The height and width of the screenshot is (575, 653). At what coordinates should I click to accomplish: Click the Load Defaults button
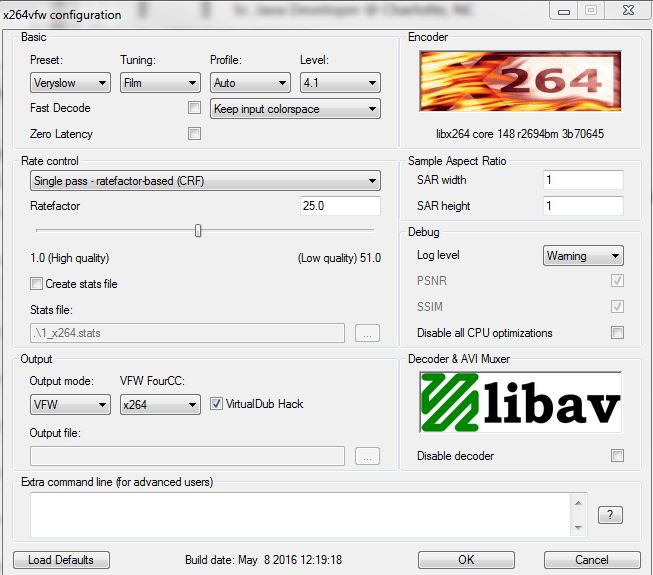pos(61,560)
